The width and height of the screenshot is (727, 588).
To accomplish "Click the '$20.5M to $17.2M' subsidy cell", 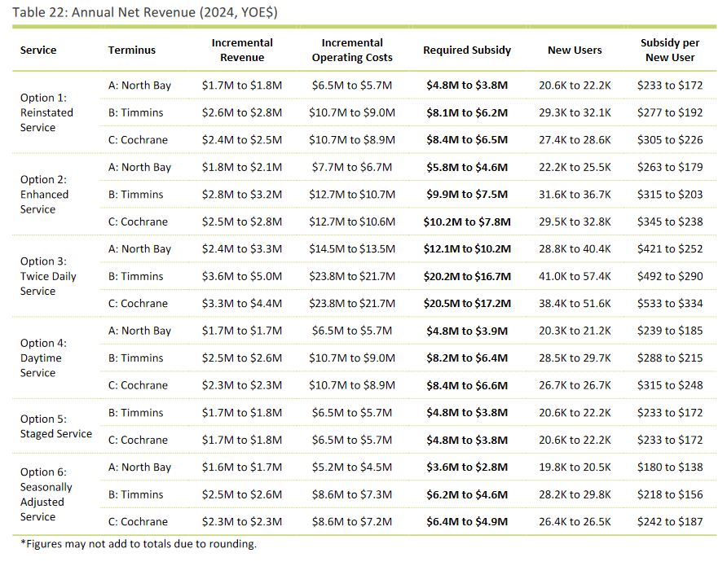I will [467, 304].
